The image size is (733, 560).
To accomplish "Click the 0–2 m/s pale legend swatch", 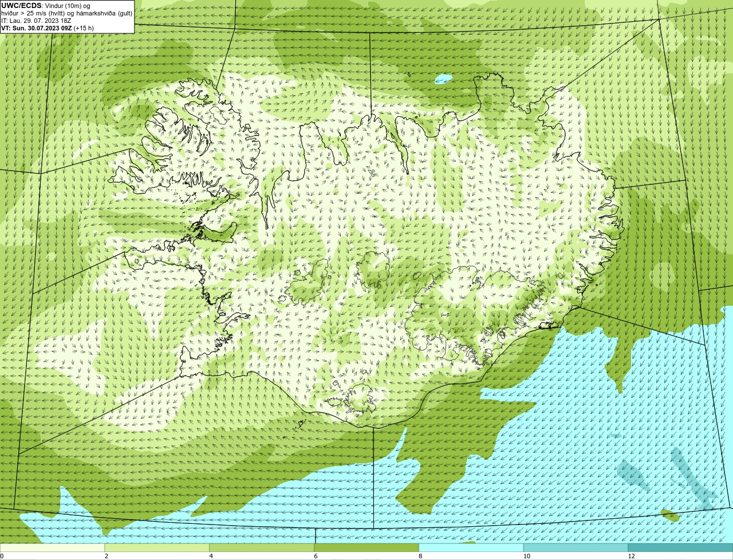I will click(52, 548).
